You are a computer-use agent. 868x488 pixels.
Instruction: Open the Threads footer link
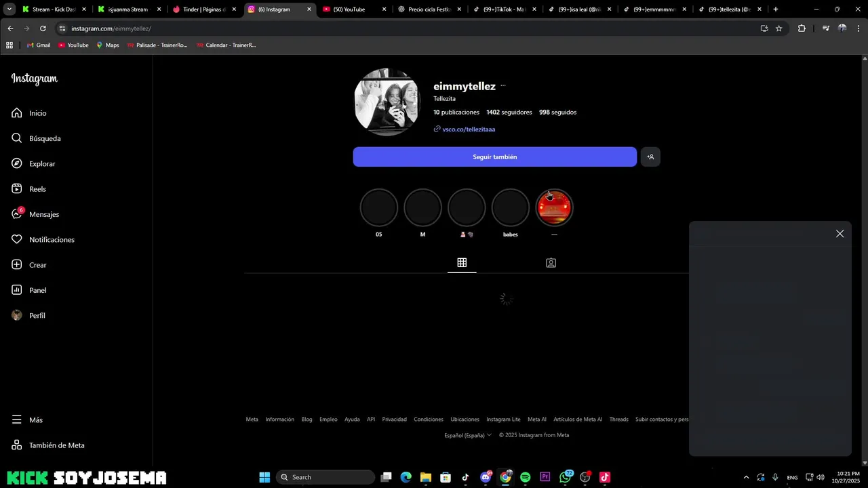(x=618, y=420)
